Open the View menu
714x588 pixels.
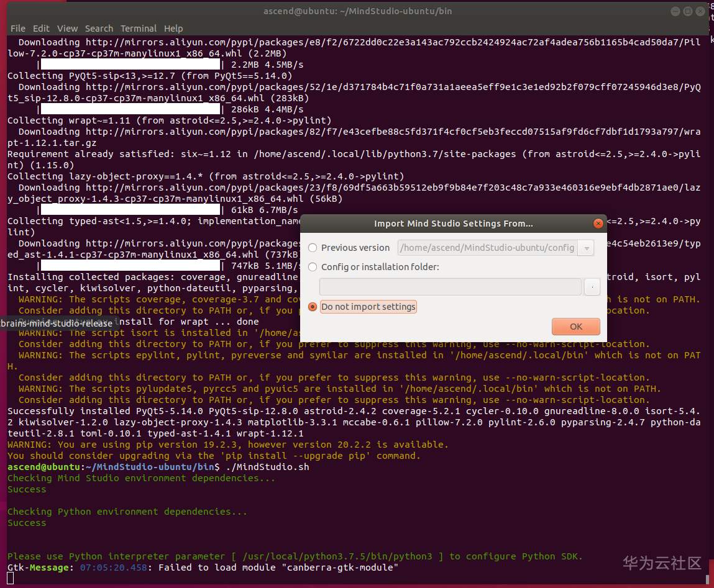coord(67,28)
